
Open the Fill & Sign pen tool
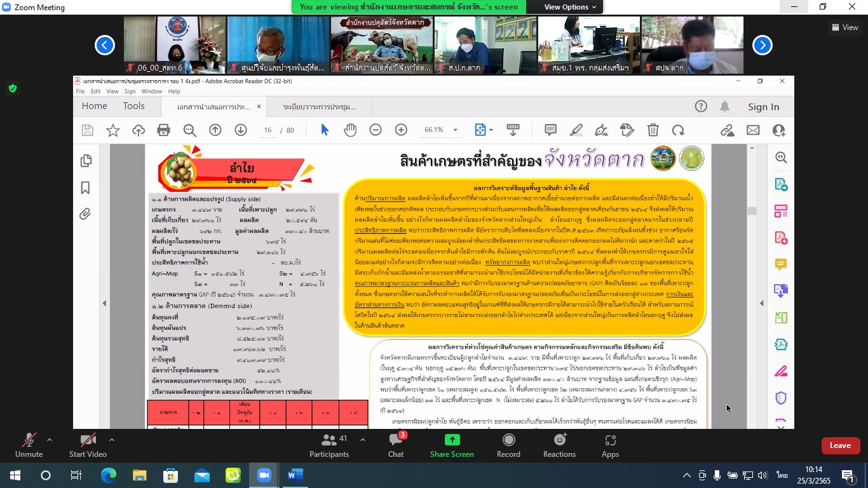(602, 130)
